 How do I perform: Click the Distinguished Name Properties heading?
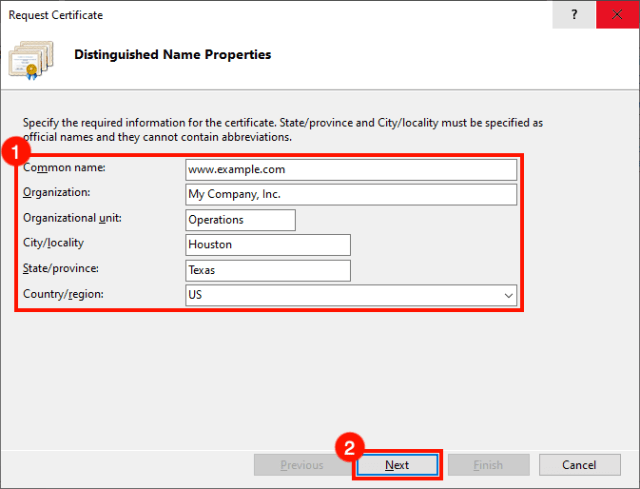pos(172,54)
